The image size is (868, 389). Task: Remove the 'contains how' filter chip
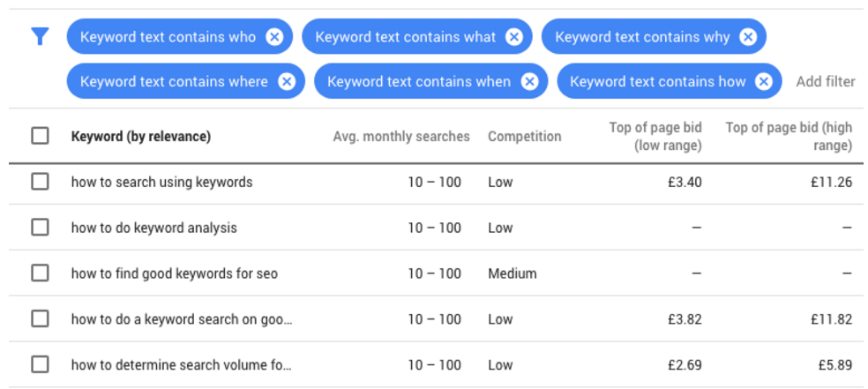pos(764,81)
